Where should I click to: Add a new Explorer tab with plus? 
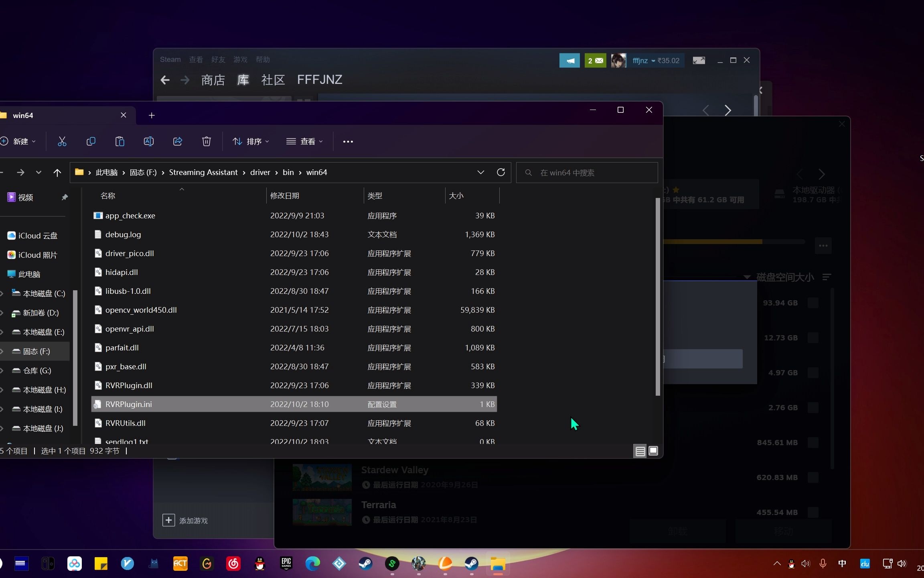click(152, 116)
